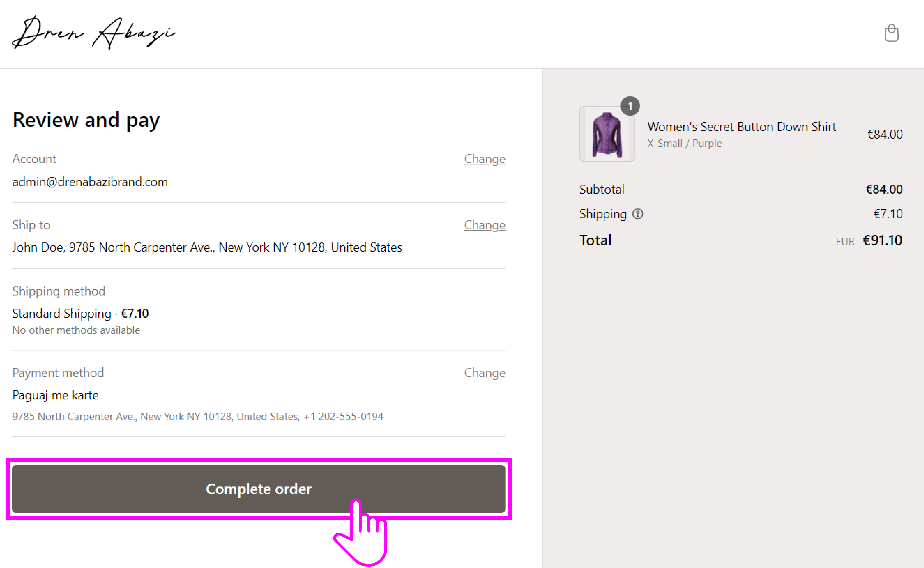Change the Ship to address
The height and width of the screenshot is (568, 924).
(484, 225)
